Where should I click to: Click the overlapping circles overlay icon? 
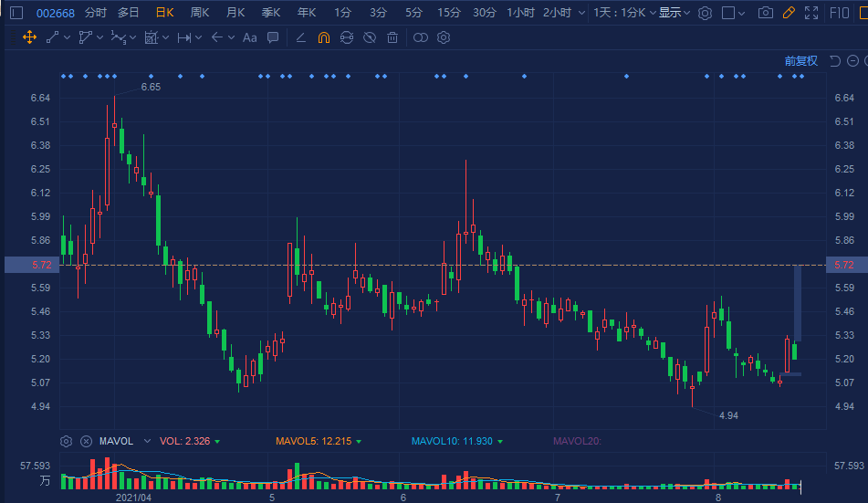point(421,37)
